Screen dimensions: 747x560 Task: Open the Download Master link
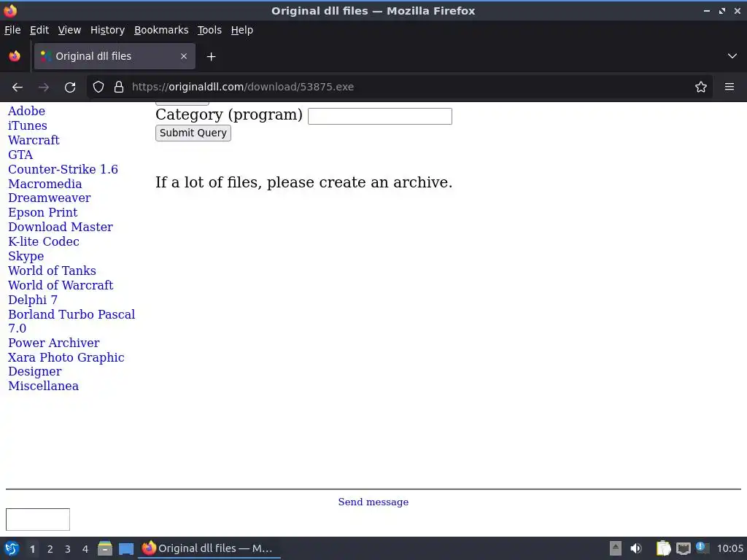tap(61, 227)
